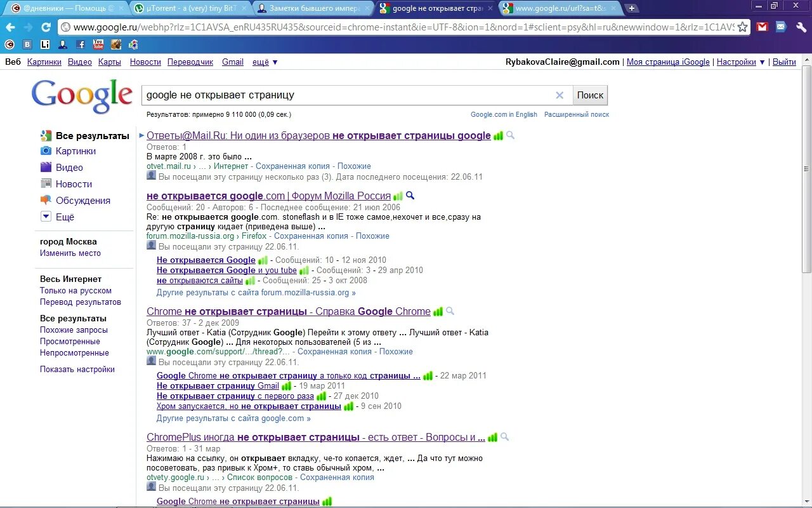
Task: Close the µTorrent tab
Action: point(244,8)
